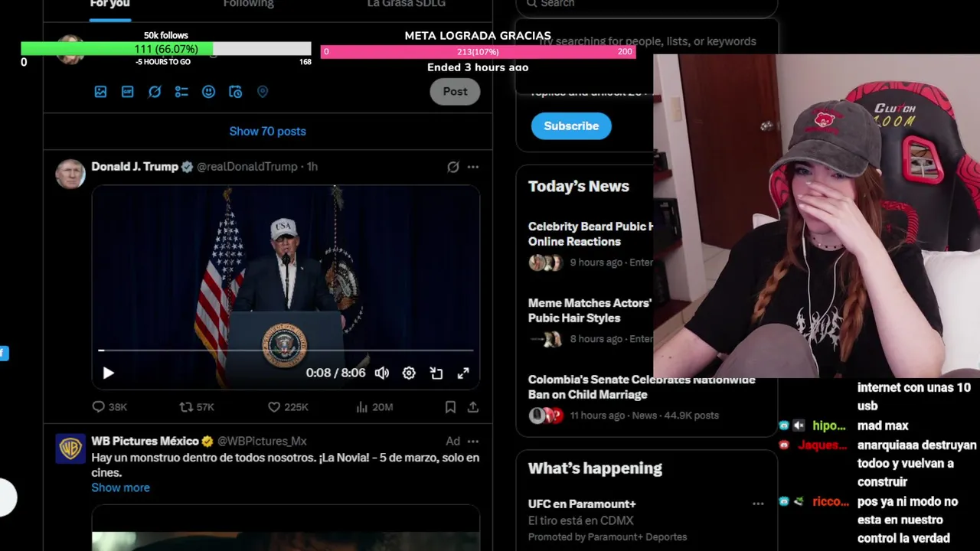
Task: Click chat message 'mad max'
Action: [x=883, y=425]
